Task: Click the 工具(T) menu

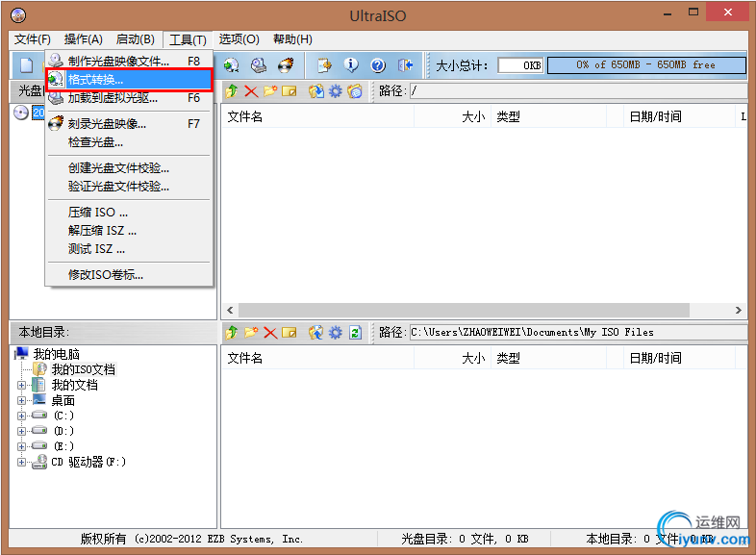Action: (188, 39)
